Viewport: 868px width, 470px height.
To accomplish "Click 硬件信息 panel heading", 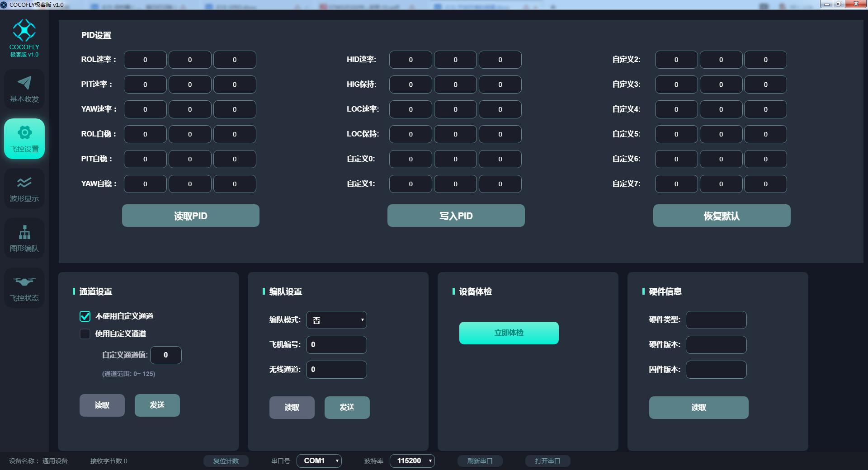I will coord(665,292).
